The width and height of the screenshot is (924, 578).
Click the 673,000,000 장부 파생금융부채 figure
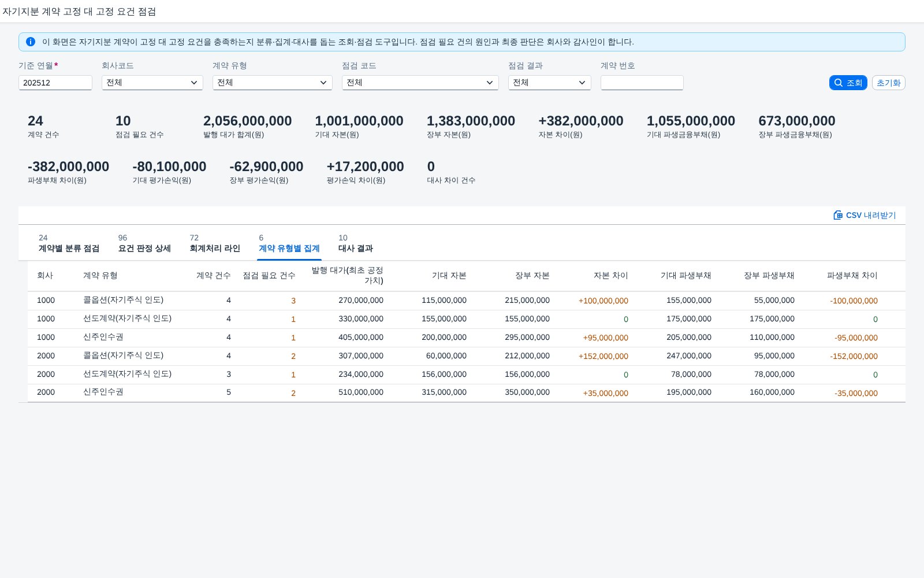click(797, 121)
